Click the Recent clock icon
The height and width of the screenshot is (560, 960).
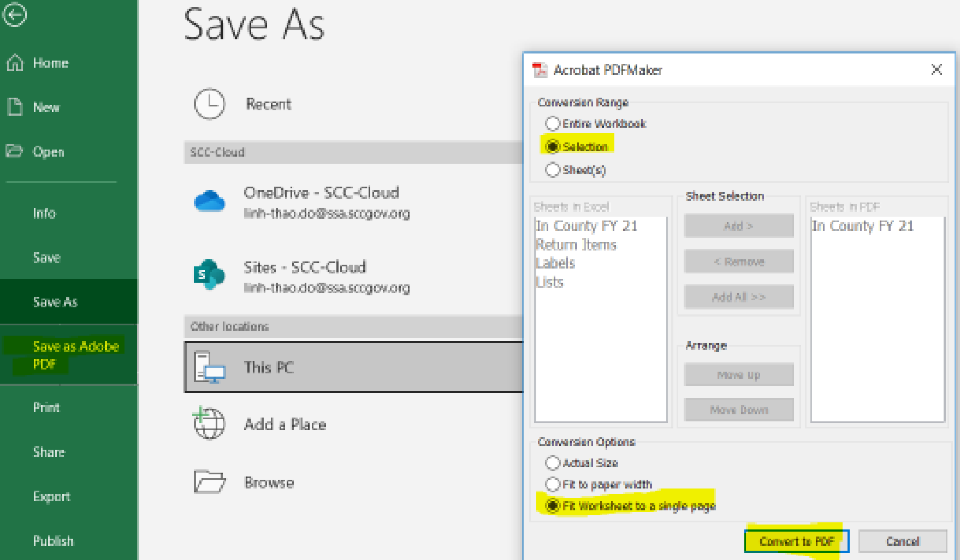[x=209, y=104]
